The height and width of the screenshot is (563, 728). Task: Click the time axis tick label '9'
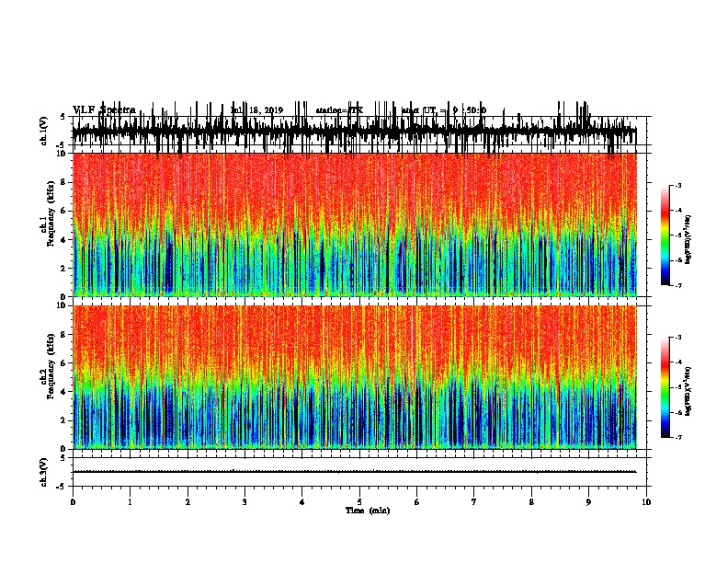[588, 502]
